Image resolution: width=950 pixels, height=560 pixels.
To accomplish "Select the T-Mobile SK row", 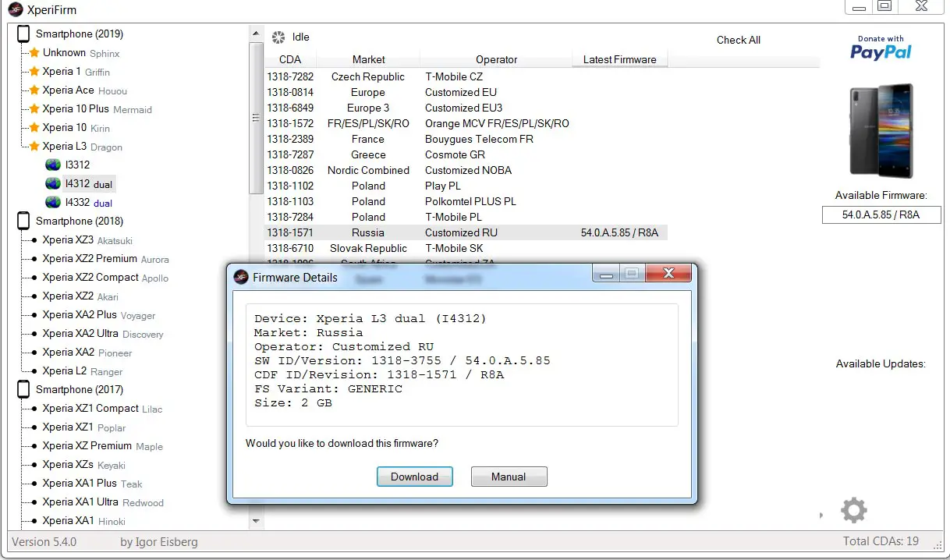I will (466, 248).
